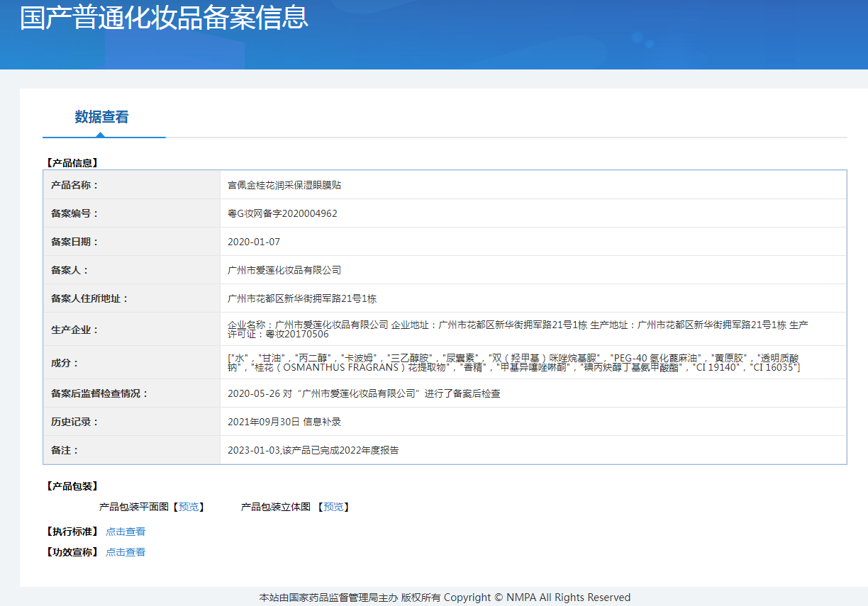Preview the 产品包装平面图 image
The height and width of the screenshot is (606, 868).
[x=189, y=507]
